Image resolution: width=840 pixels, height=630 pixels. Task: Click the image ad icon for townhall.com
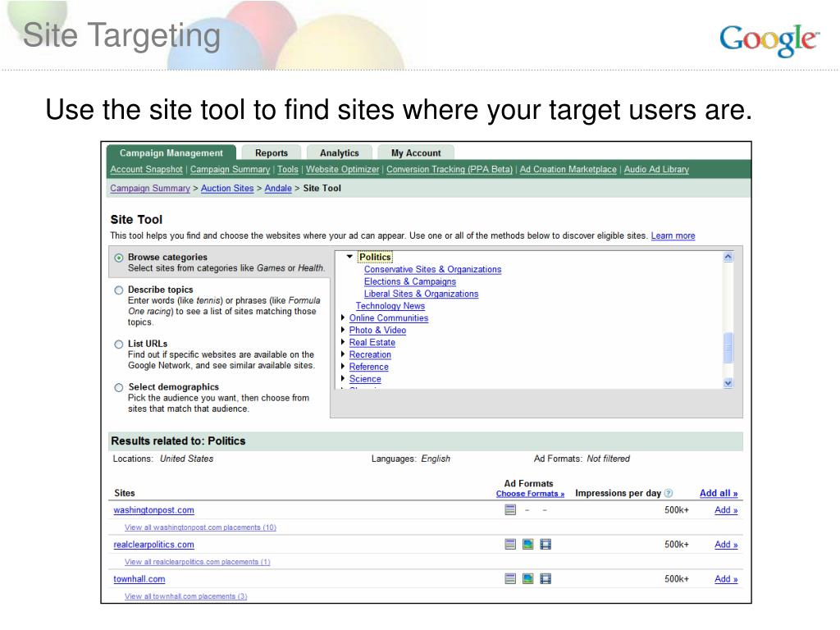click(527, 578)
